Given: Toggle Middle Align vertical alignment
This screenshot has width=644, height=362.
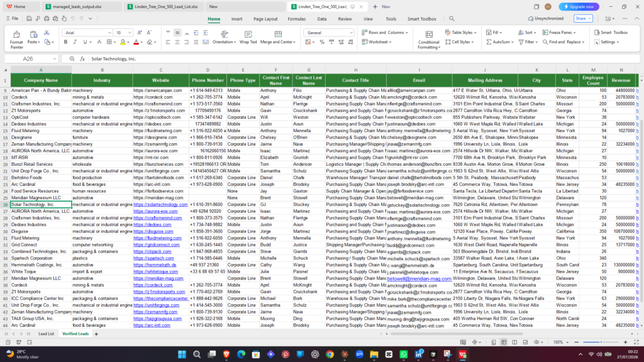Looking at the screenshot, I should click(x=177, y=33).
